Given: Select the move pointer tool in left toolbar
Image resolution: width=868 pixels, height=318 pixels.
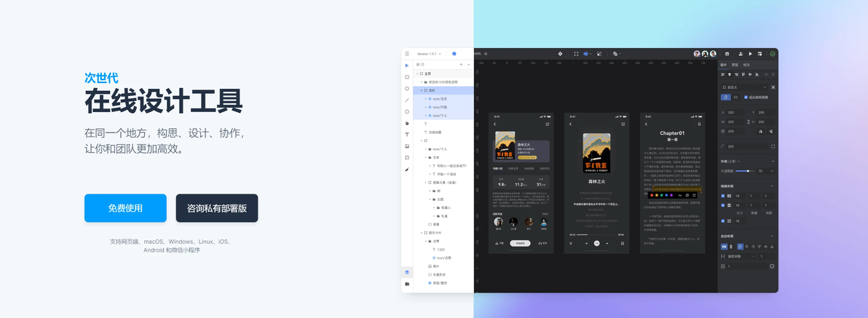Looking at the screenshot, I should pyautogui.click(x=407, y=65).
